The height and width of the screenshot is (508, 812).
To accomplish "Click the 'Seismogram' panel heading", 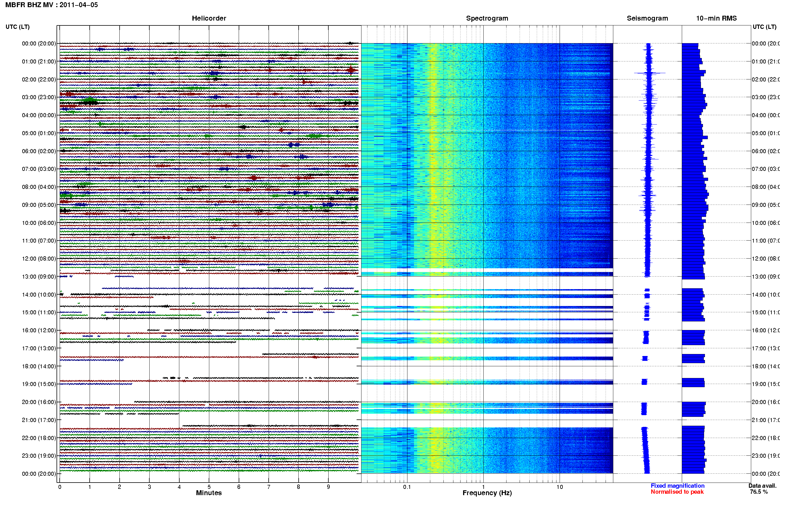I will (x=647, y=18).
